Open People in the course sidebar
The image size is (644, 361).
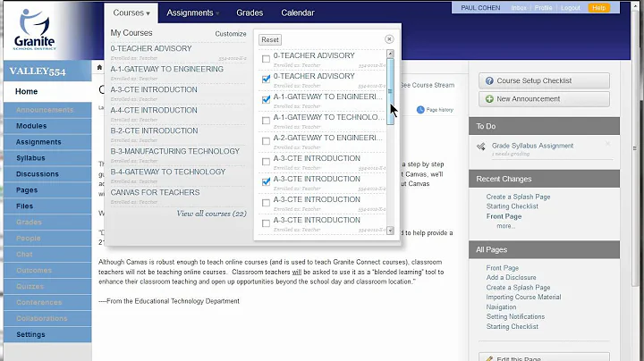coord(47,238)
